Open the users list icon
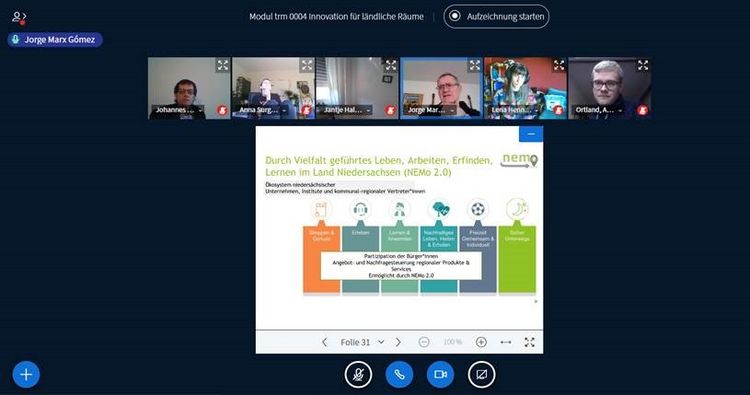Viewport: 750px width, 395px height. pos(19,18)
